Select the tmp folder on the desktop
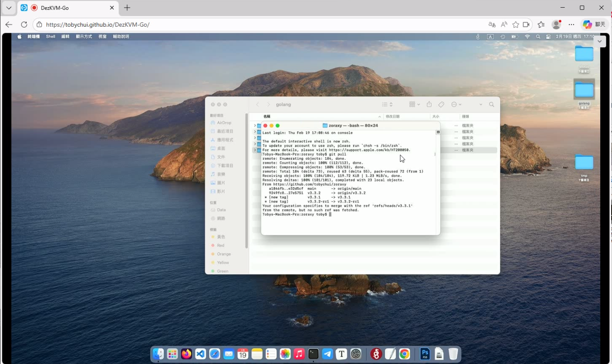This screenshot has height=364, width=612. [584, 167]
